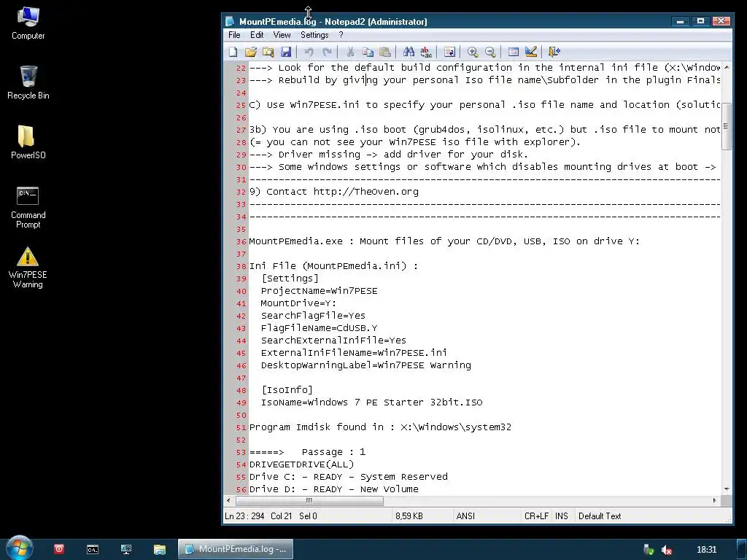Click the show desktop strip in taskbar
747x560 pixels.
pyautogui.click(x=742, y=549)
